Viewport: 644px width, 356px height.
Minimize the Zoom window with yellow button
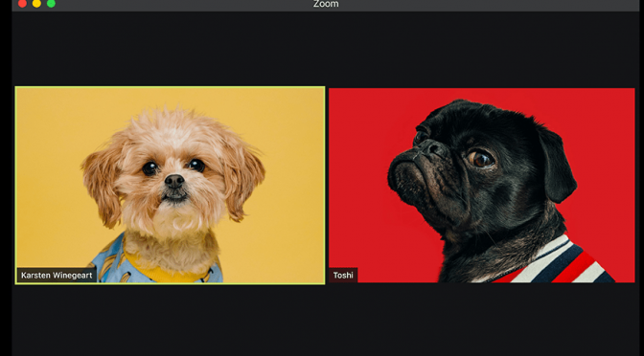tap(36, 3)
